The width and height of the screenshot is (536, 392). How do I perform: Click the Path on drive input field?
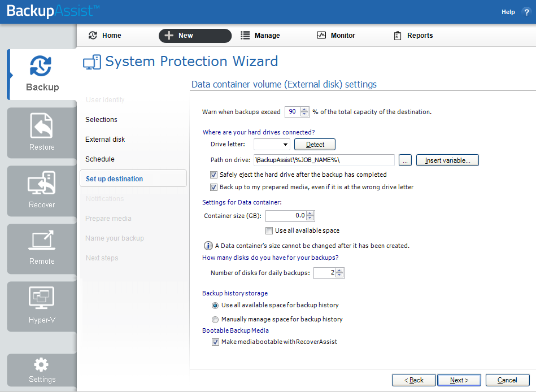(x=324, y=160)
